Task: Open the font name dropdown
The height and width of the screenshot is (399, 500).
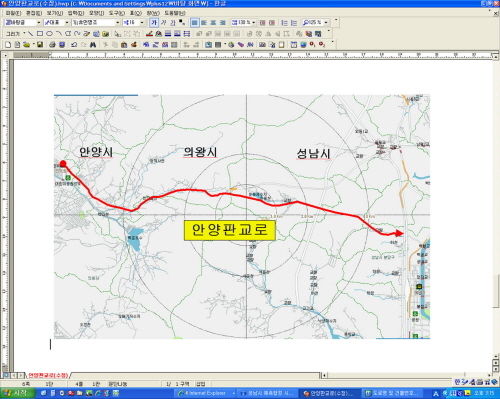Action: tap(117, 22)
